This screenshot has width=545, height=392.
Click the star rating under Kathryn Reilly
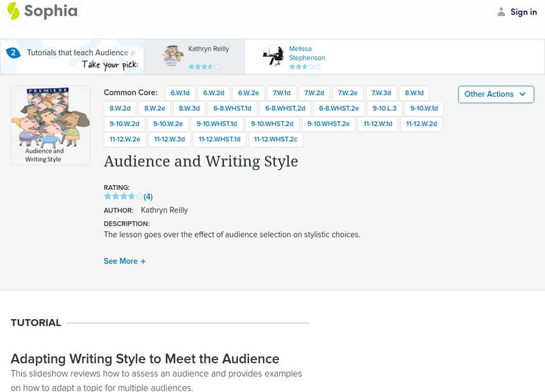(x=203, y=67)
